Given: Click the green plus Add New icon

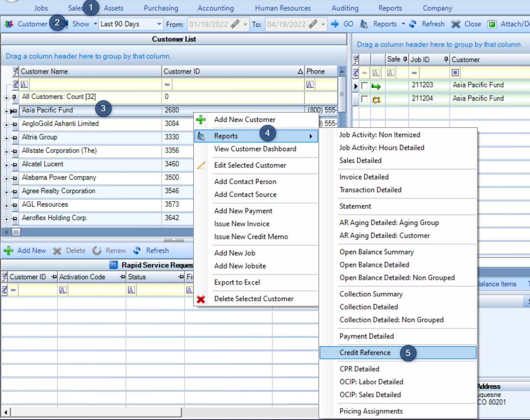Looking at the screenshot, I should click(9, 251).
